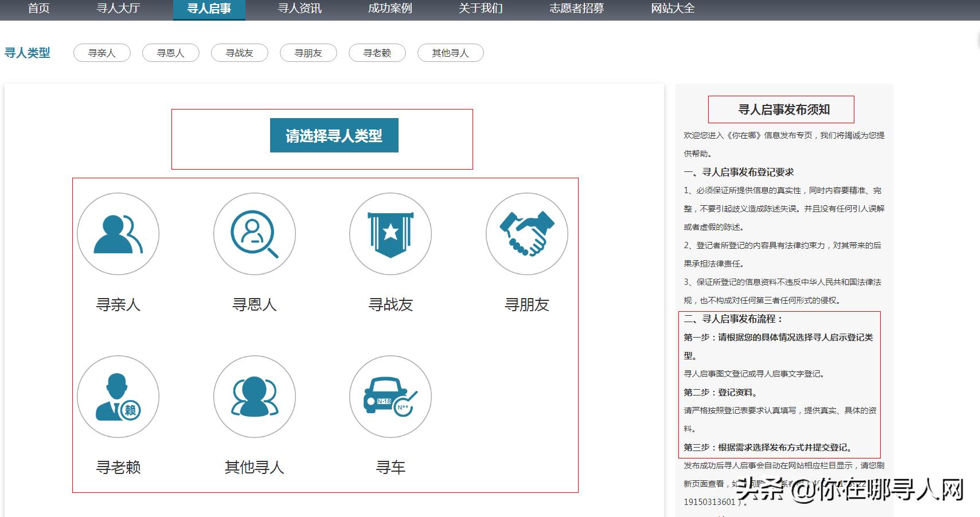Select the 其他寻人 group icon
This screenshot has height=517, width=980.
click(254, 396)
